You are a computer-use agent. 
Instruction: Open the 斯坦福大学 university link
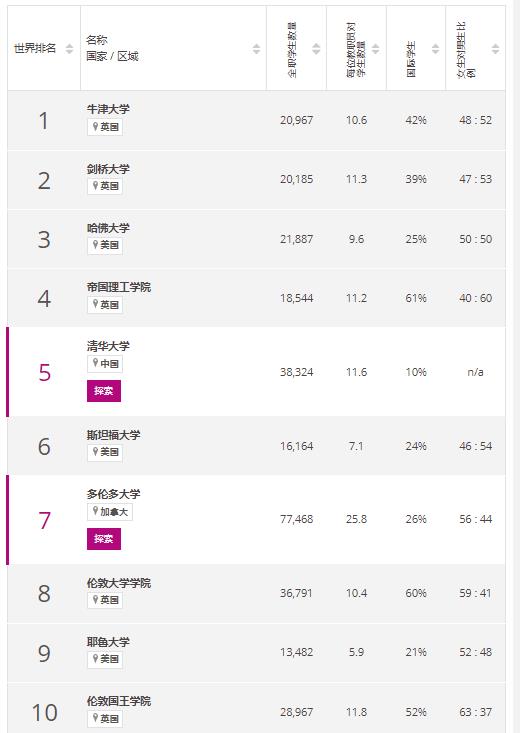click(114, 434)
